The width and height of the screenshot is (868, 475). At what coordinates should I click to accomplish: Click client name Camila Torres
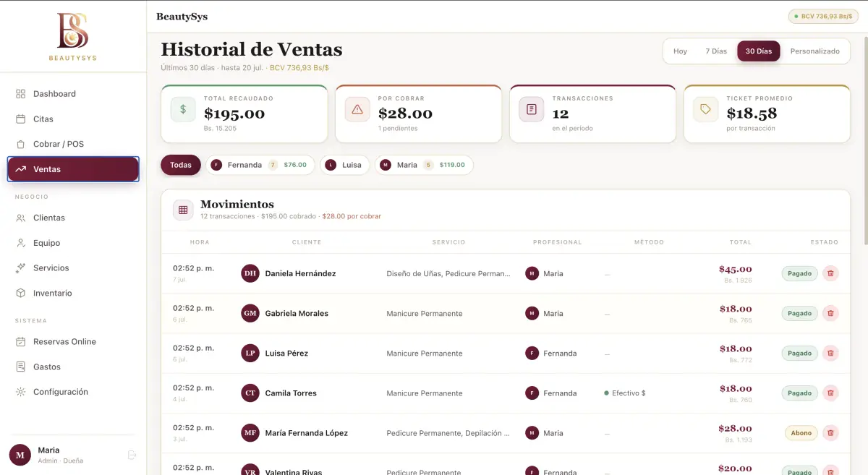click(291, 393)
